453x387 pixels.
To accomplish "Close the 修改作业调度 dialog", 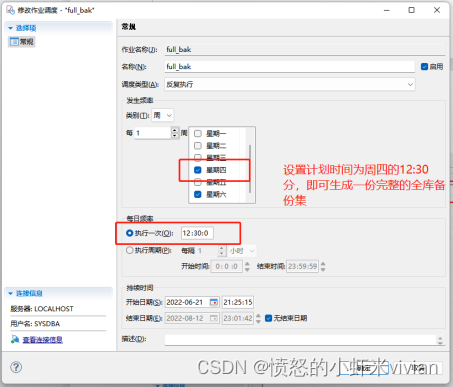I will point(437,10).
